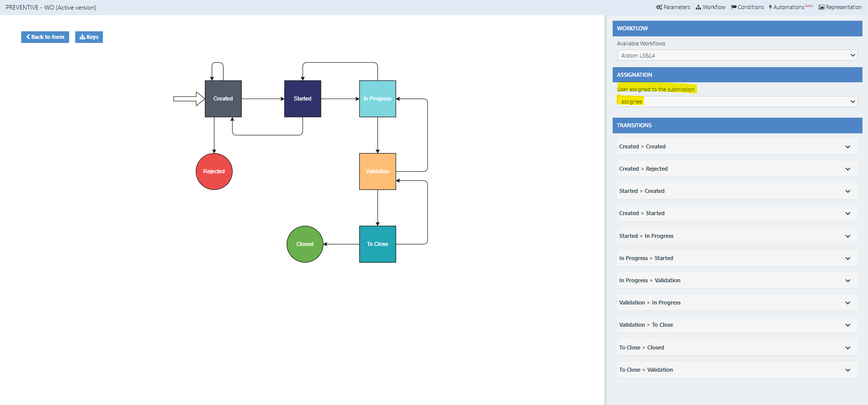Screen dimensions: 868x405
Task: Open the Automations beta menu
Action: (791, 7)
